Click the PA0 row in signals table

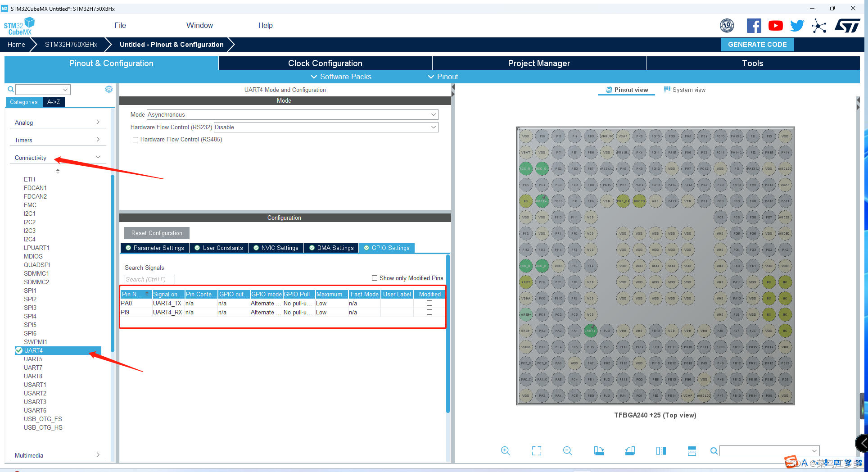(x=283, y=304)
